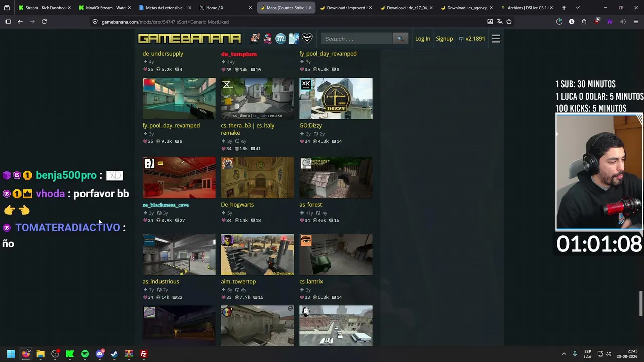Open the de_undersupply map link
Image resolution: width=644 pixels, height=362 pixels.
point(163,54)
